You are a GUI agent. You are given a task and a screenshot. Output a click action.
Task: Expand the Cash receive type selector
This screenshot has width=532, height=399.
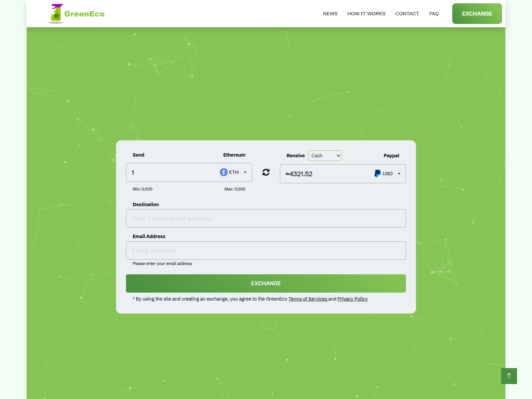325,156
